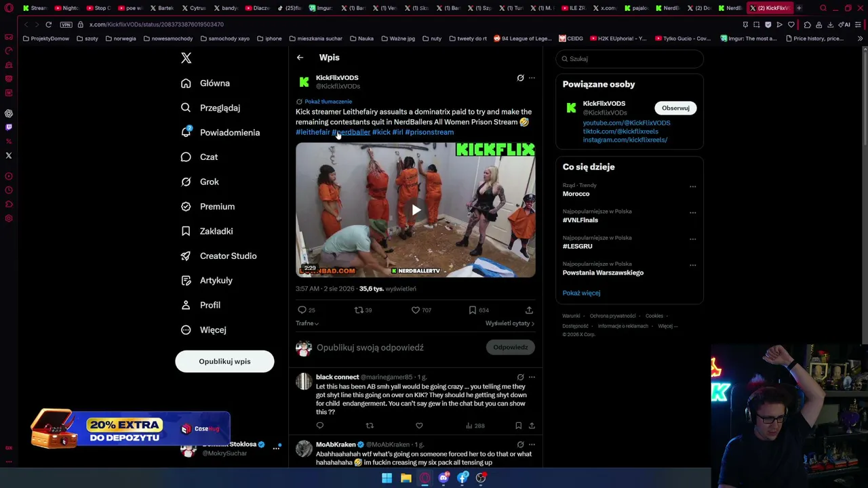This screenshot has width=868, height=488.
Task: Click Wyświetl cytaty link
Action: (x=510, y=323)
